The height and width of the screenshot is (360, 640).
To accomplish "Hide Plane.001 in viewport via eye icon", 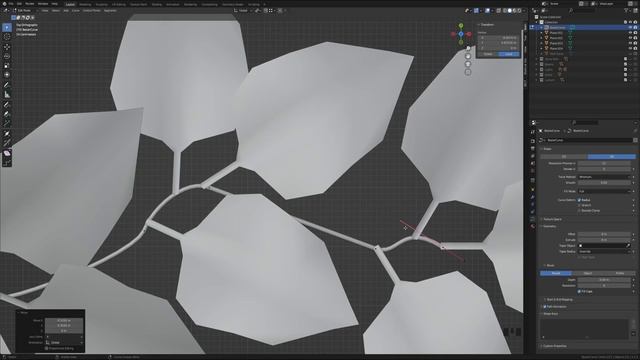I will [630, 33].
